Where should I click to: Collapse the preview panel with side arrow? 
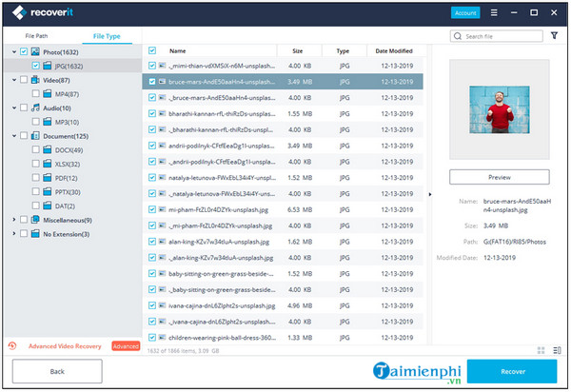(429, 195)
